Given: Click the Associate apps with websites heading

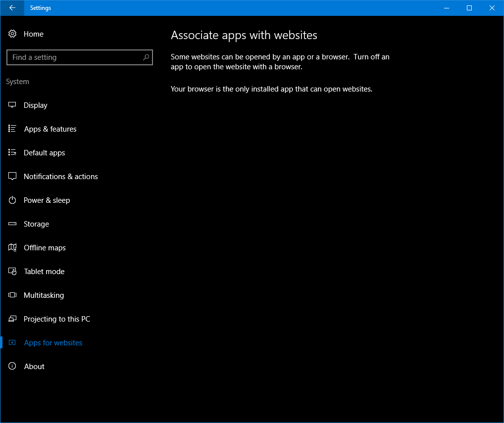Looking at the screenshot, I should [244, 35].
